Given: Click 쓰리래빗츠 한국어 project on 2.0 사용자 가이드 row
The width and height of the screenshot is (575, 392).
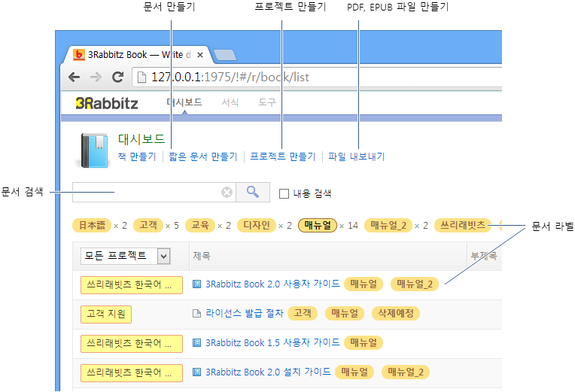Looking at the screenshot, I should [x=132, y=285].
